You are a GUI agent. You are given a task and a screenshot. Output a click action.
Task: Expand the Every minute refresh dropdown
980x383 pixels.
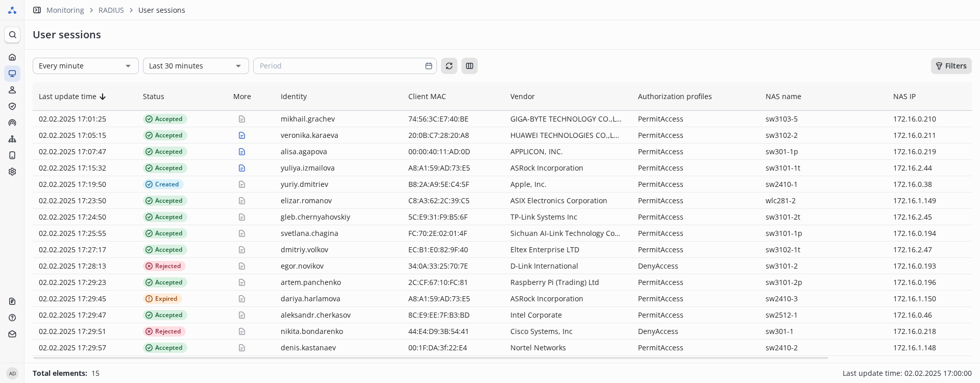click(x=86, y=66)
